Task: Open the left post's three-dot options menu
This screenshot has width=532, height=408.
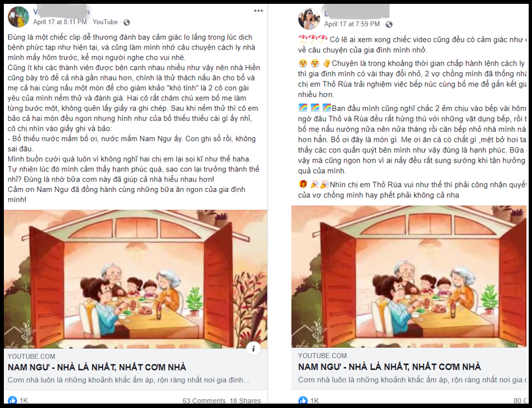Action: click(x=258, y=11)
